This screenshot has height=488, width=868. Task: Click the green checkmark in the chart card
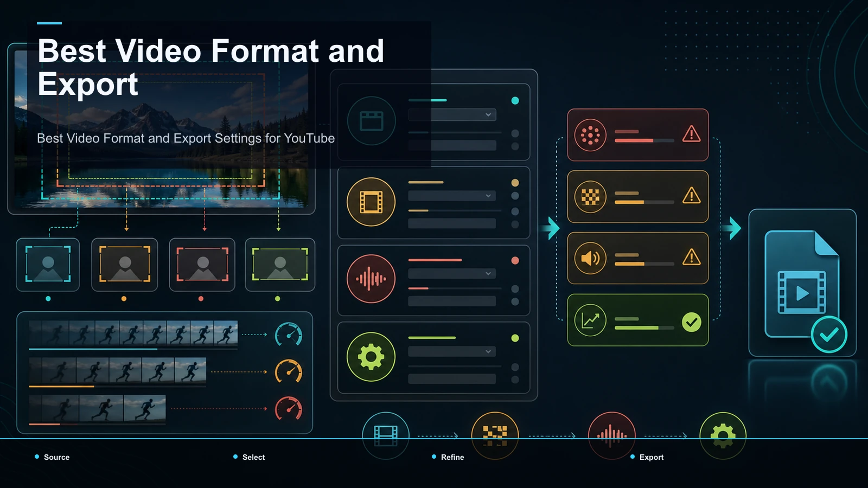click(692, 322)
